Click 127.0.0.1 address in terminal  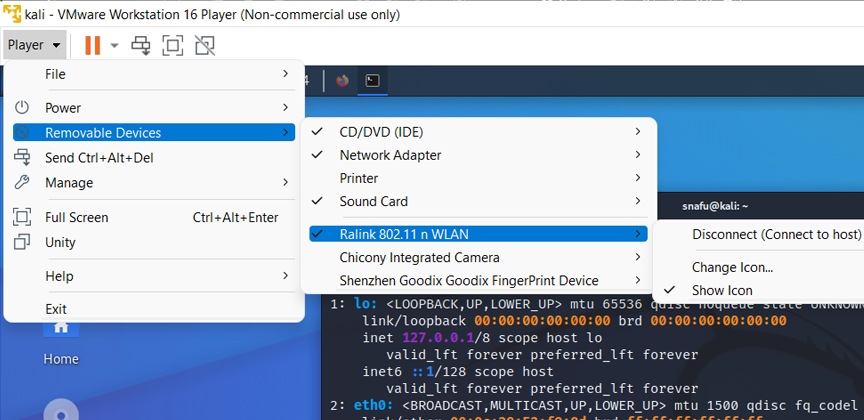pos(439,337)
